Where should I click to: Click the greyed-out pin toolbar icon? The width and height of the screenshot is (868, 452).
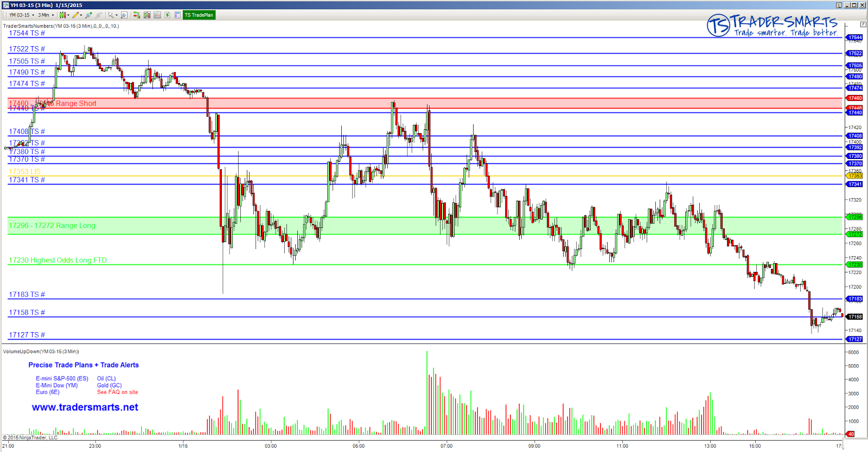coord(99,15)
